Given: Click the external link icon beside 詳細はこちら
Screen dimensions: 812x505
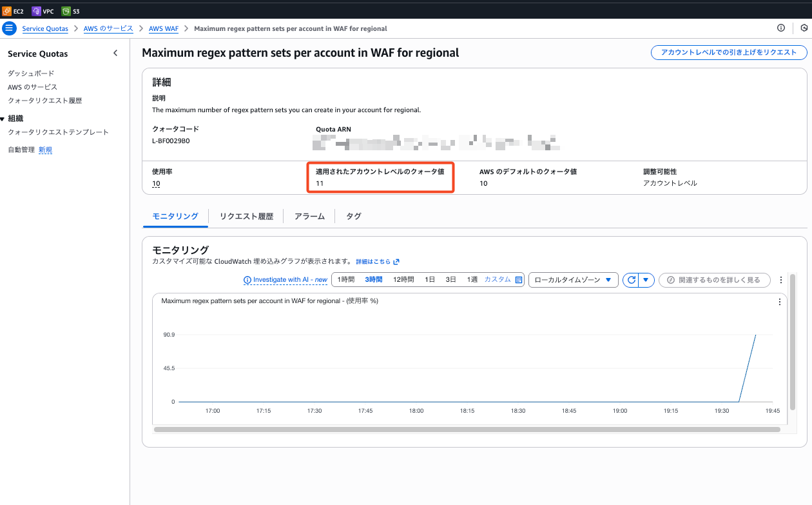Looking at the screenshot, I should 396,262.
